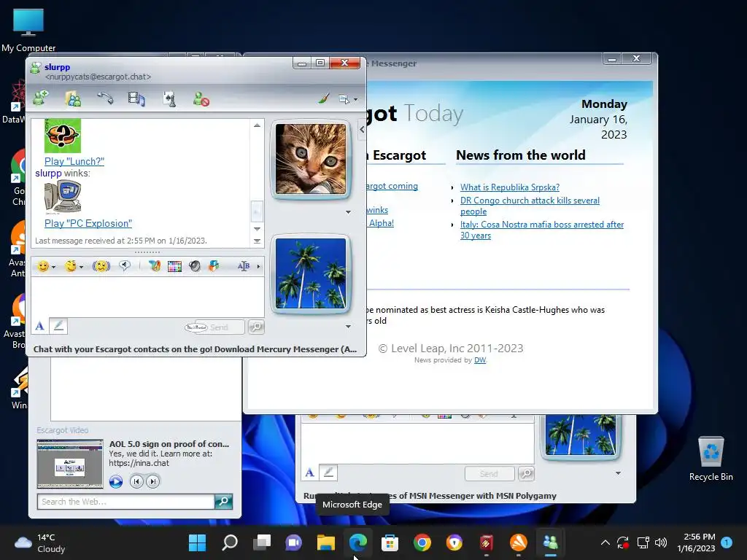Expand more message toolbar options arrow
This screenshot has height=560, width=747.
(258, 266)
